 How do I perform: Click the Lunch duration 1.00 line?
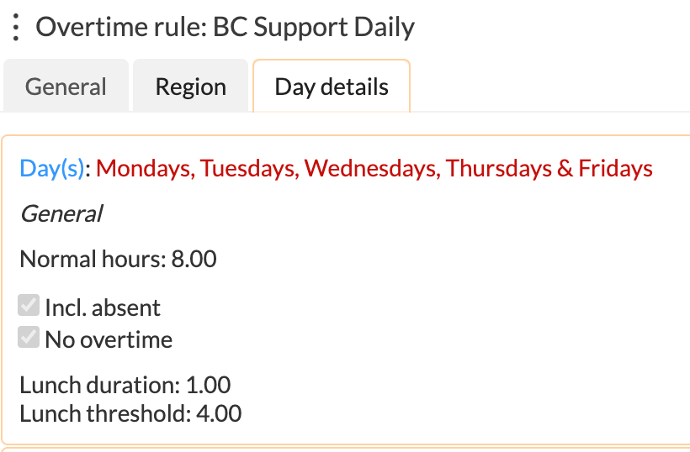point(125,385)
